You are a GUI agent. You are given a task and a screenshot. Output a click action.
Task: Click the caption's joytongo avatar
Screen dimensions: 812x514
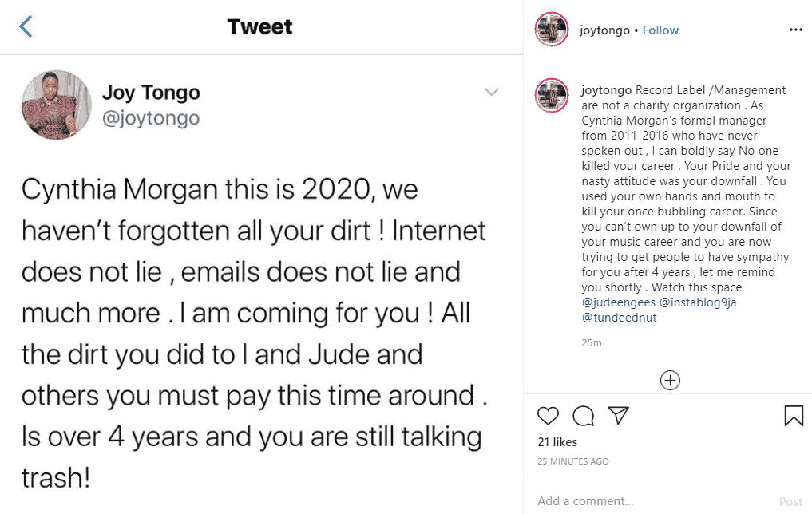[551, 95]
